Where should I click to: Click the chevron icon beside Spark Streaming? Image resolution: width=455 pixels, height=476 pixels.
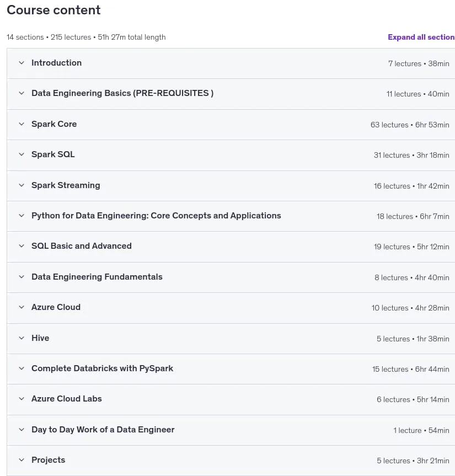(22, 185)
